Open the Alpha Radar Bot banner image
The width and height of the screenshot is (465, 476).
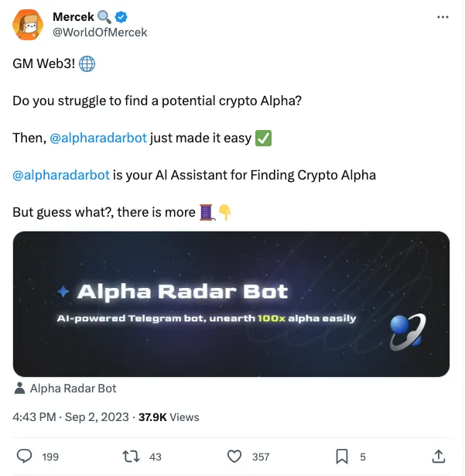point(231,304)
